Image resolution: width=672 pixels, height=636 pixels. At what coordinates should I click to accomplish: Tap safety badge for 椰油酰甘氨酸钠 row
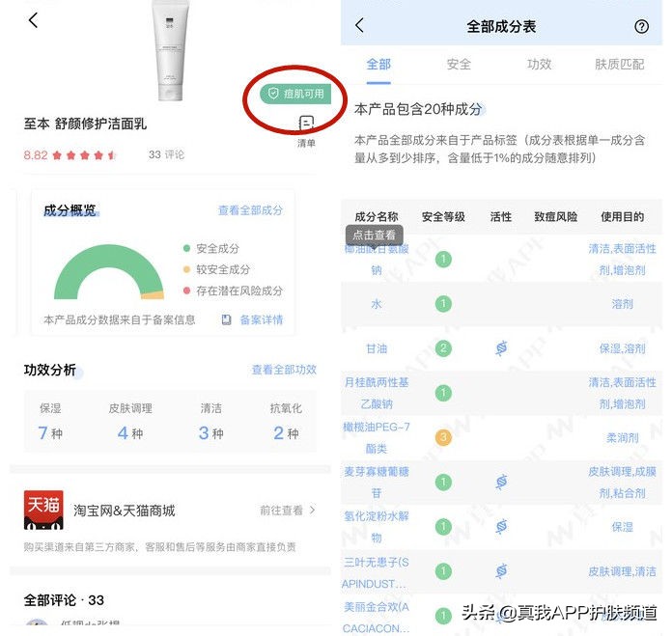tap(443, 259)
